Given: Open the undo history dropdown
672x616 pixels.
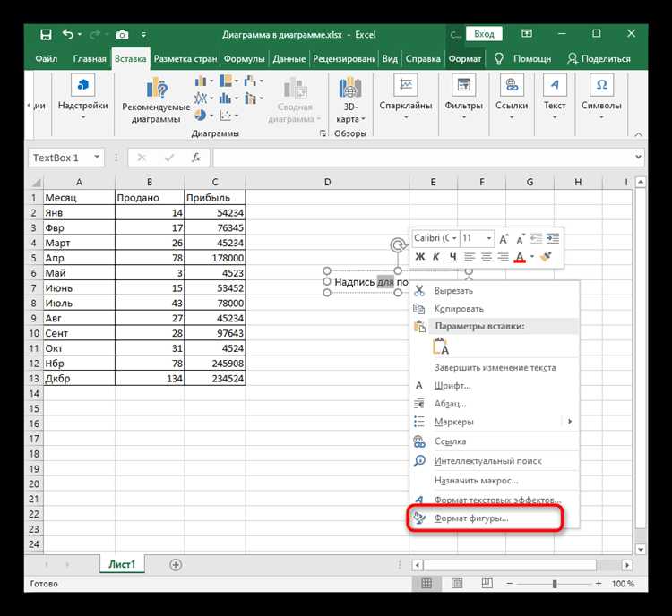Looking at the screenshot, I should [80, 34].
